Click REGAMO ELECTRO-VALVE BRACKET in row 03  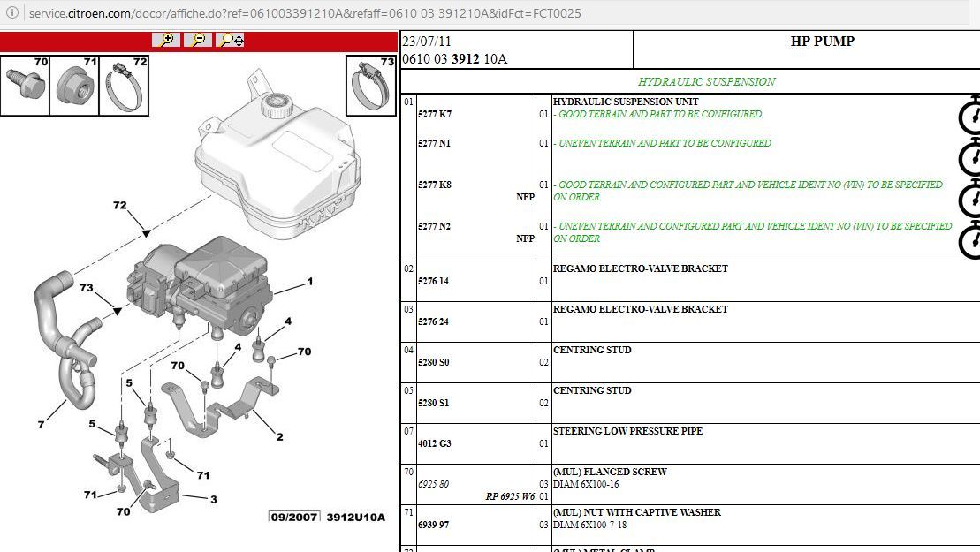coord(641,309)
